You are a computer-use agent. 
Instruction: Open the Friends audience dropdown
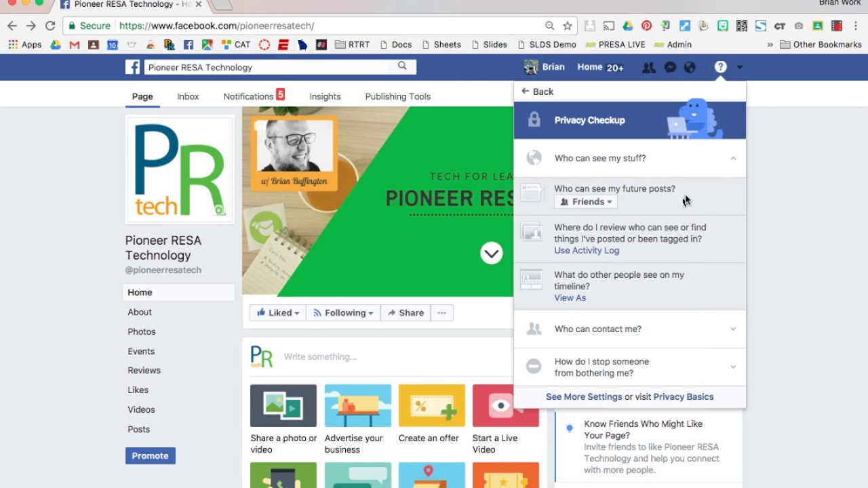pos(586,201)
